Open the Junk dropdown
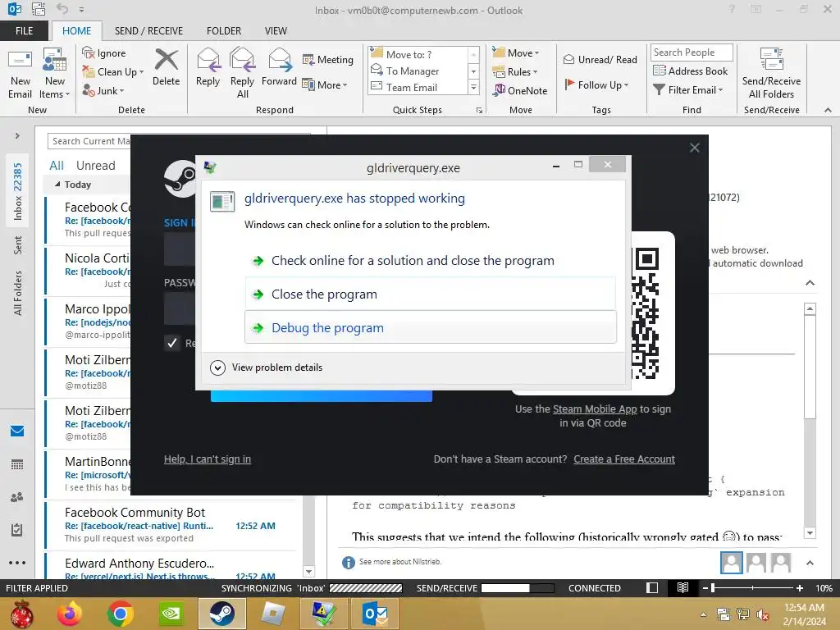The width and height of the screenshot is (840, 630). click(x=103, y=90)
